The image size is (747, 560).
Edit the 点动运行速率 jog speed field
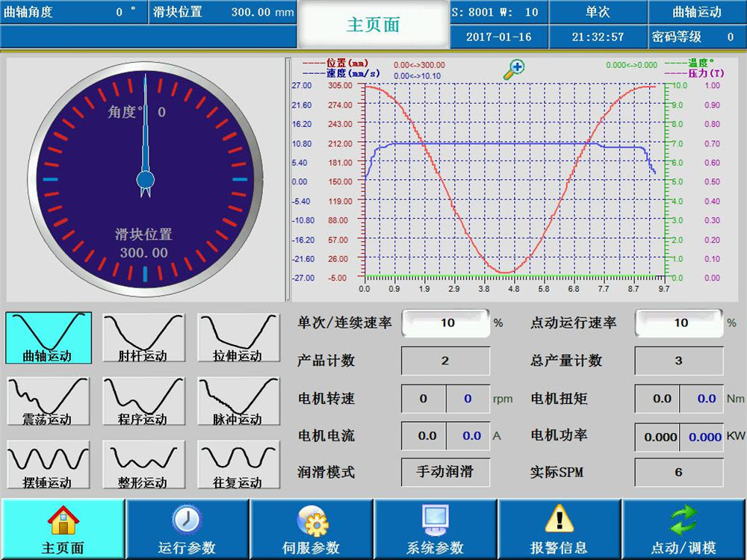[x=679, y=323]
